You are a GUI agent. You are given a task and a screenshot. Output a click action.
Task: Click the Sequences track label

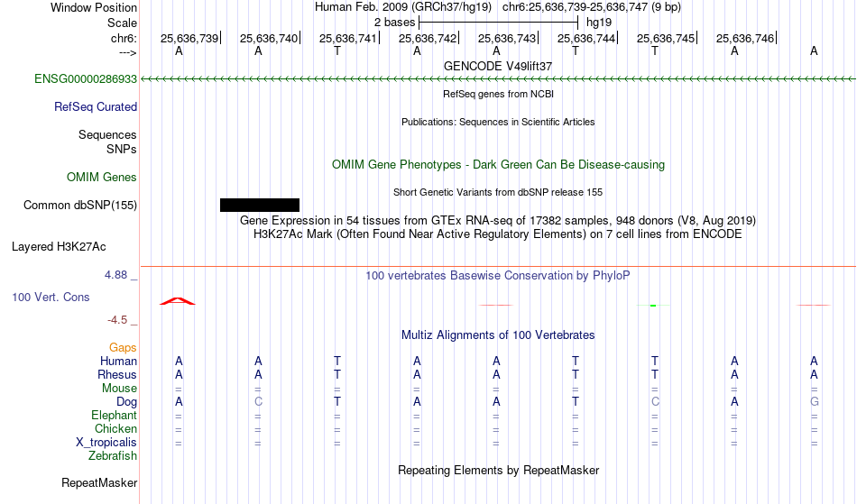pyautogui.click(x=107, y=134)
